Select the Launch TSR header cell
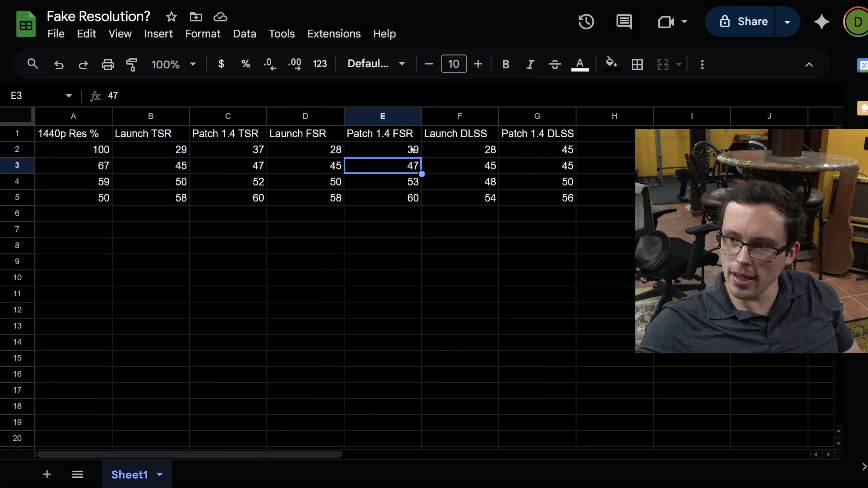The height and width of the screenshot is (488, 868). [x=151, y=133]
